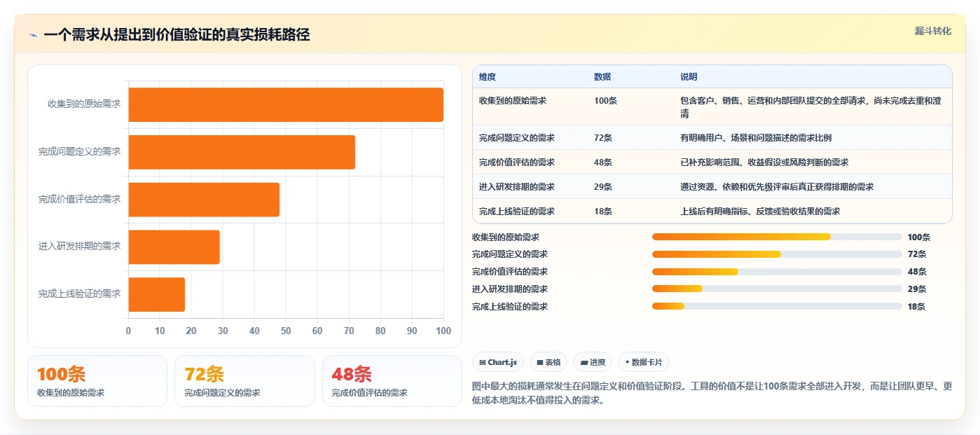Click table cell 完成上线验证的需求
980x435 pixels.
point(517,212)
